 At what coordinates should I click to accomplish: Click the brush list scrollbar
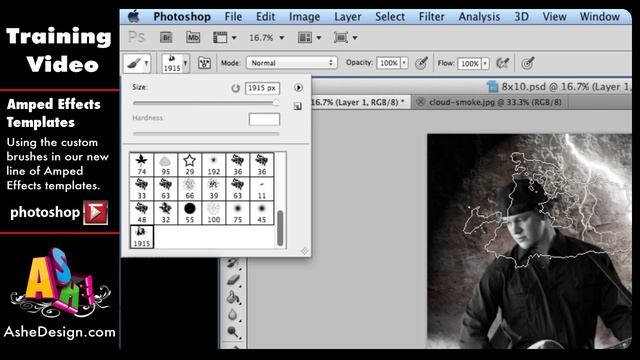tap(280, 228)
